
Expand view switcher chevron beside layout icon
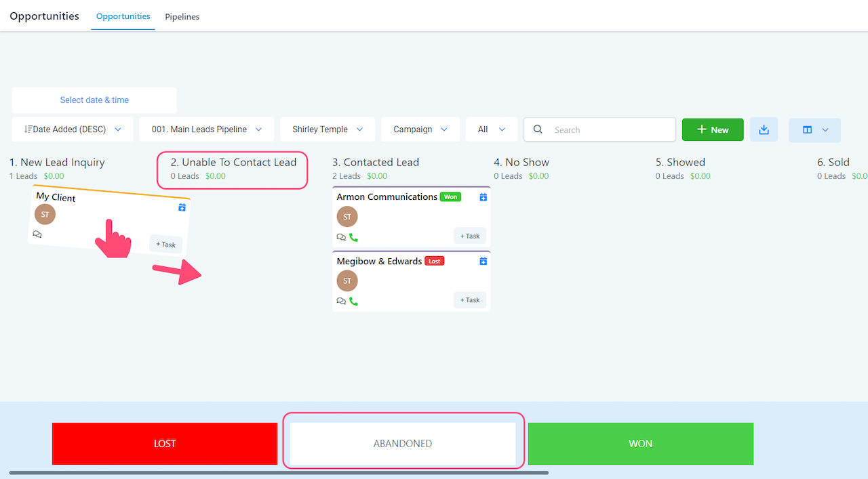point(825,129)
